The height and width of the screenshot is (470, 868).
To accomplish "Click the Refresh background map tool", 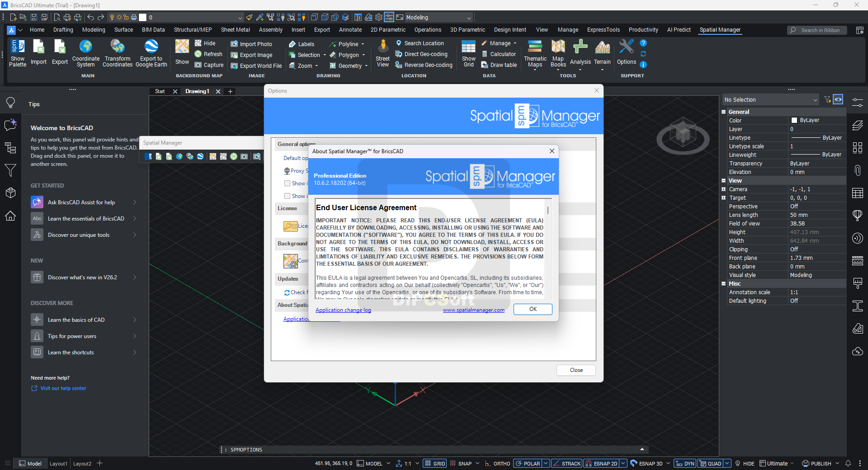I will tap(208, 54).
